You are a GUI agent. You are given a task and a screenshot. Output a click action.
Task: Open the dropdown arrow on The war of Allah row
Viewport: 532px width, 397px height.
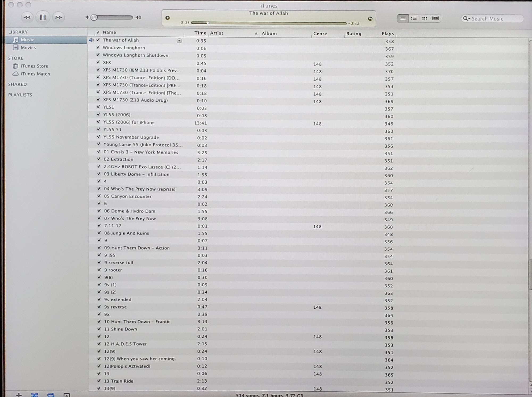point(179,41)
